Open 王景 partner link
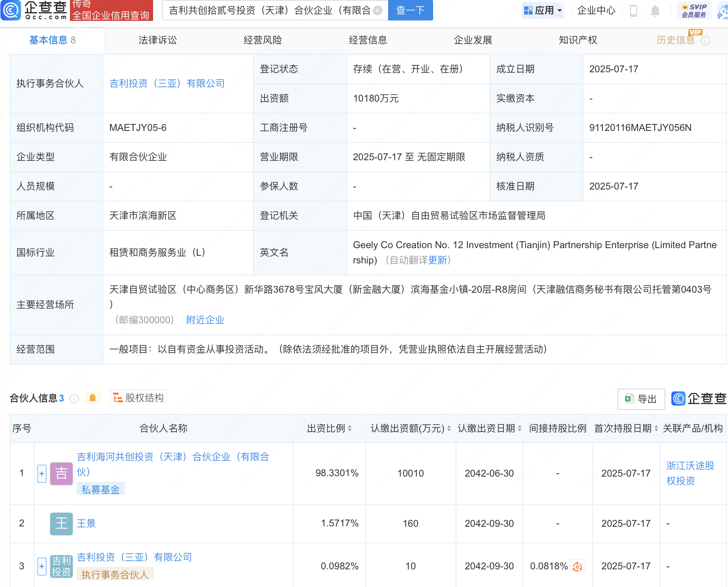The height and width of the screenshot is (587, 728). coord(86,524)
